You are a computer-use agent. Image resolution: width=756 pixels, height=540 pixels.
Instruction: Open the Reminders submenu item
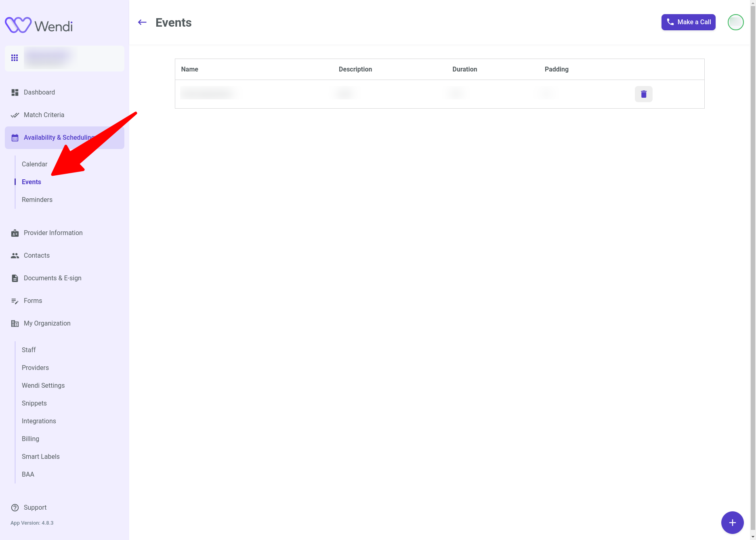[x=37, y=200]
